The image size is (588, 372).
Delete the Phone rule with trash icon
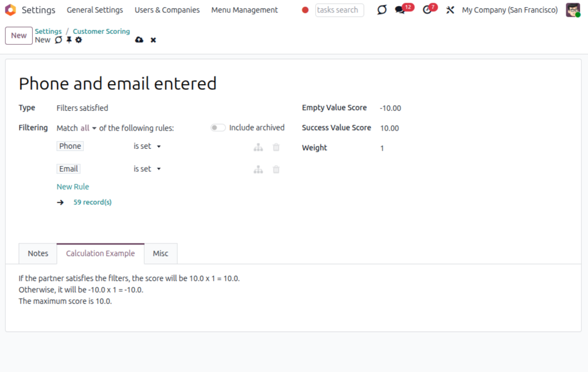276,147
